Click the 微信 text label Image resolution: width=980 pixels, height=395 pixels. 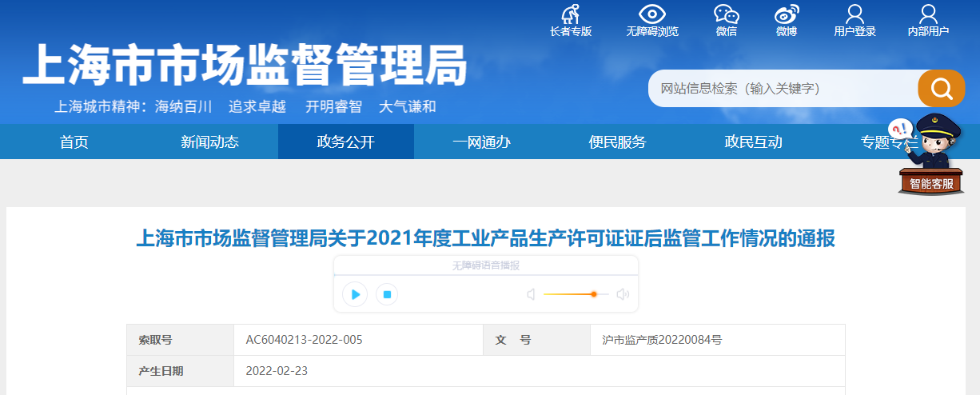click(x=726, y=31)
